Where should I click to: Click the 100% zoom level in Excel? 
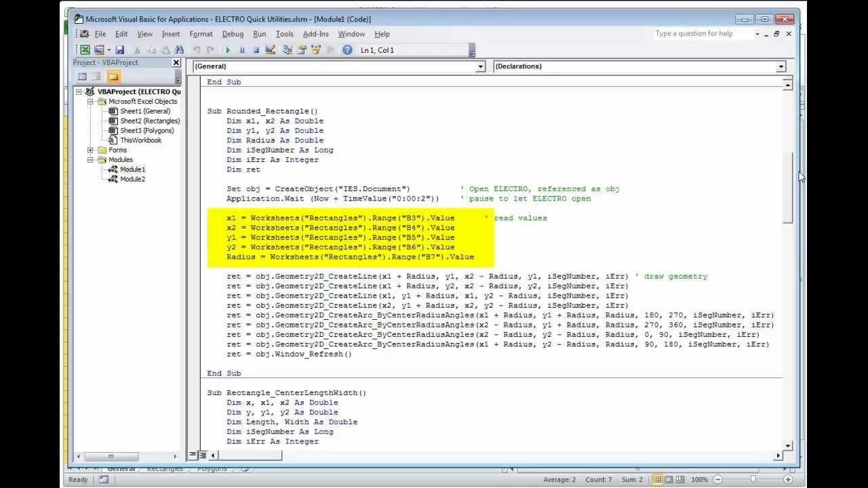click(x=700, y=479)
